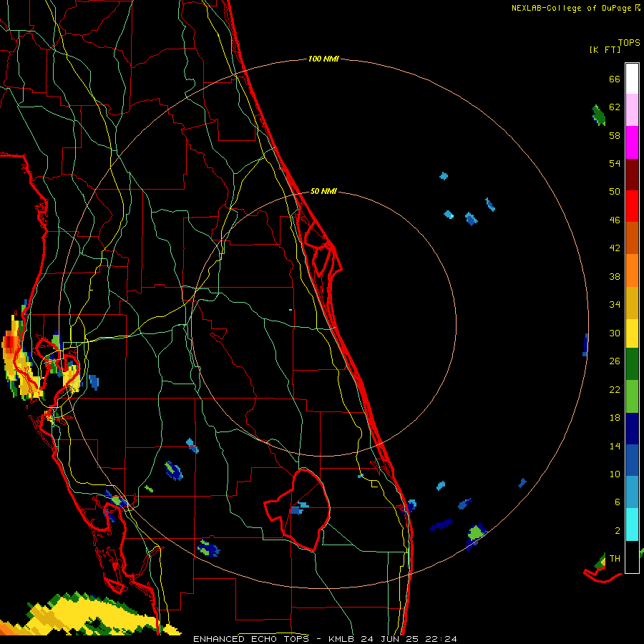Click the '10' legend value
The width and height of the screenshot is (644, 644).
click(x=615, y=474)
